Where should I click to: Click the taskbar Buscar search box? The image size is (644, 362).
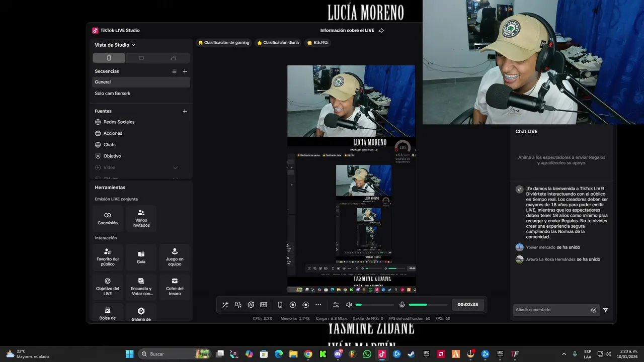coord(175,354)
